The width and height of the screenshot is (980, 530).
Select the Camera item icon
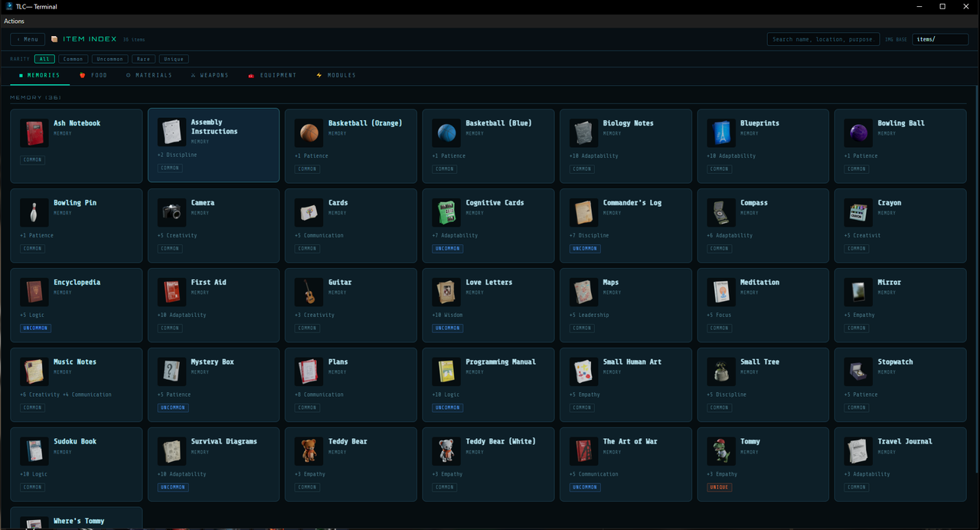tap(171, 213)
